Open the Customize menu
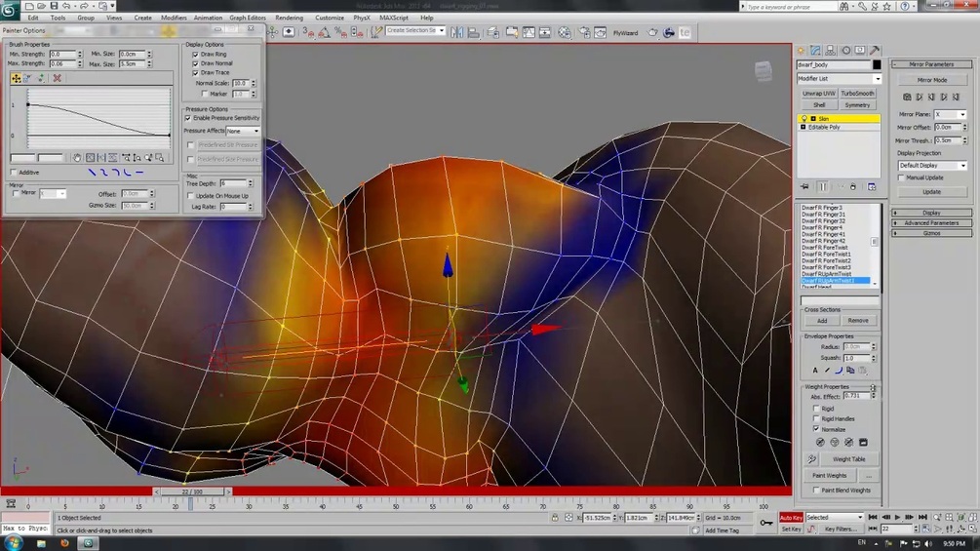 330,18
